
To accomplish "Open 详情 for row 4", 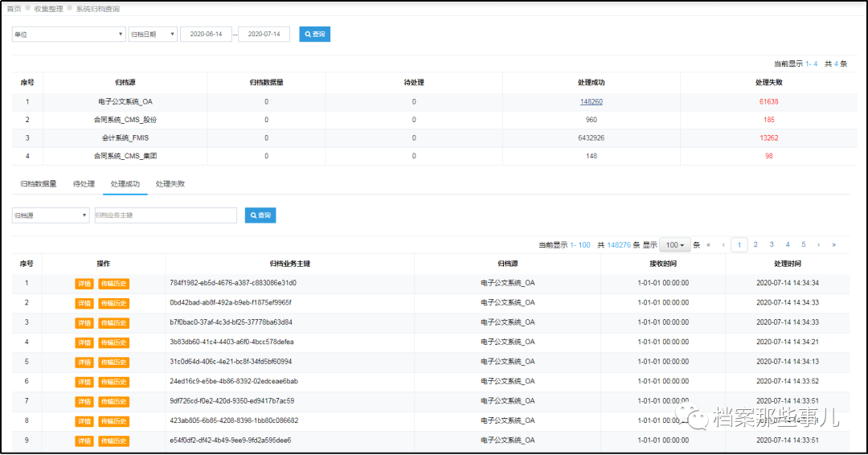I will pyautogui.click(x=84, y=342).
